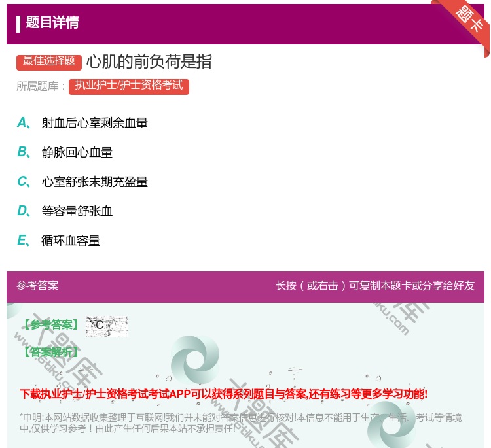
Task: Click the teal letter E option marker
Action: 24,240
